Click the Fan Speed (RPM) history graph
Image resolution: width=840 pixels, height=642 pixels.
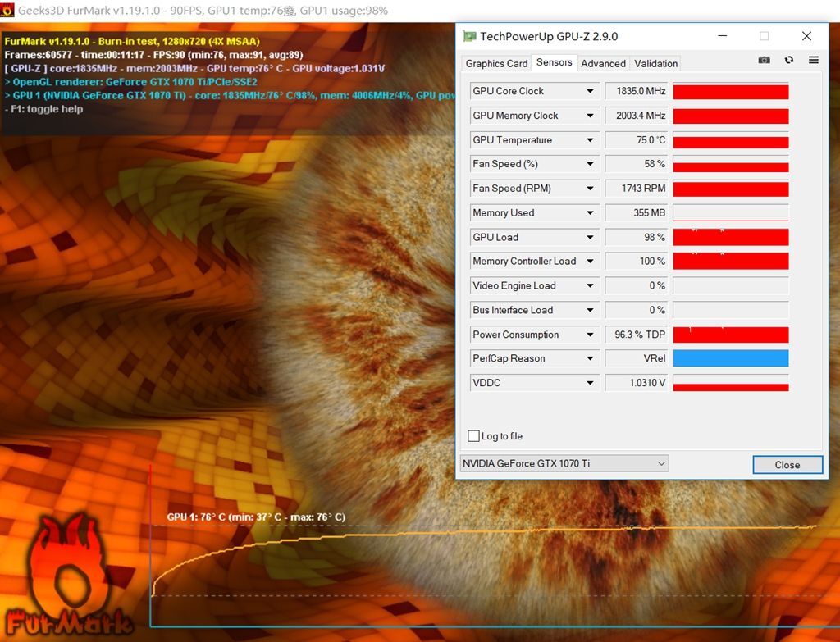(x=731, y=189)
